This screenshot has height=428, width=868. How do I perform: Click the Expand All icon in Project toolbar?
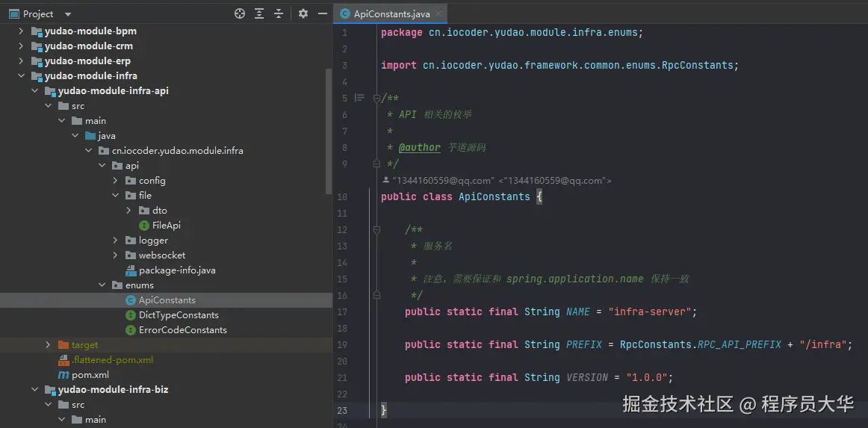(x=259, y=14)
